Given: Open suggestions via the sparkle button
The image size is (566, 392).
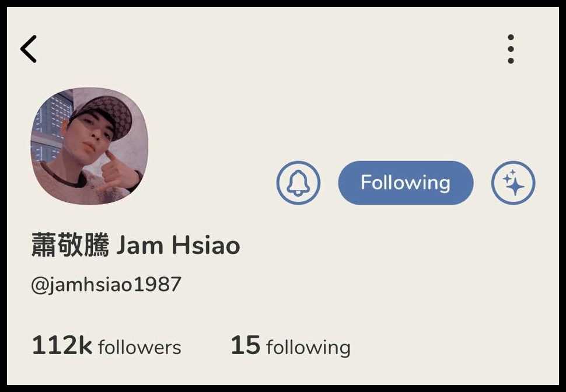Looking at the screenshot, I should coord(513,183).
